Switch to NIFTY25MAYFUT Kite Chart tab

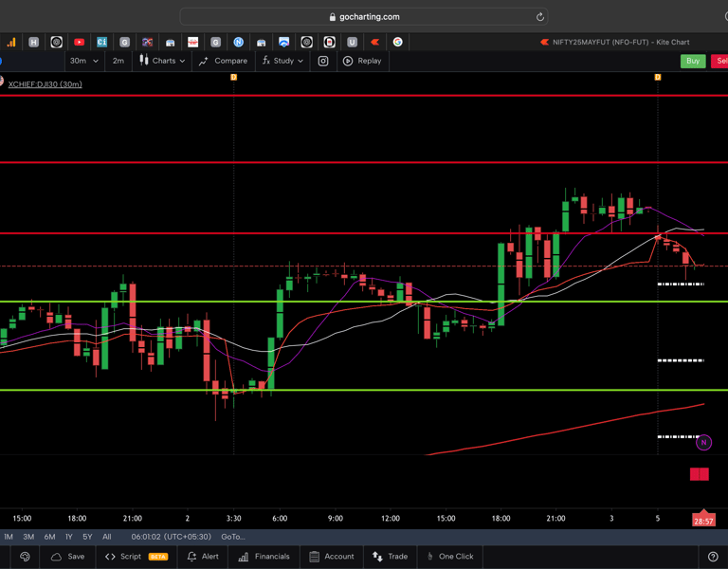click(x=614, y=43)
